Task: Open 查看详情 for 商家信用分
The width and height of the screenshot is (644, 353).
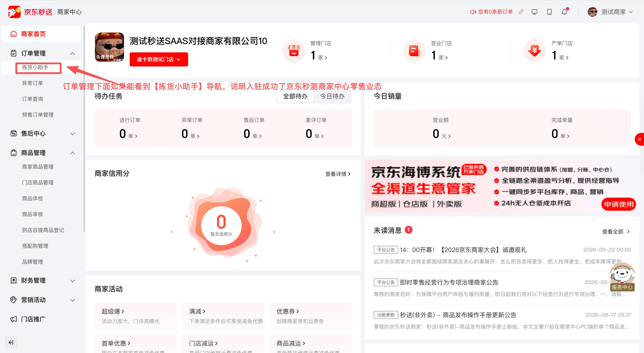Action: pos(338,174)
